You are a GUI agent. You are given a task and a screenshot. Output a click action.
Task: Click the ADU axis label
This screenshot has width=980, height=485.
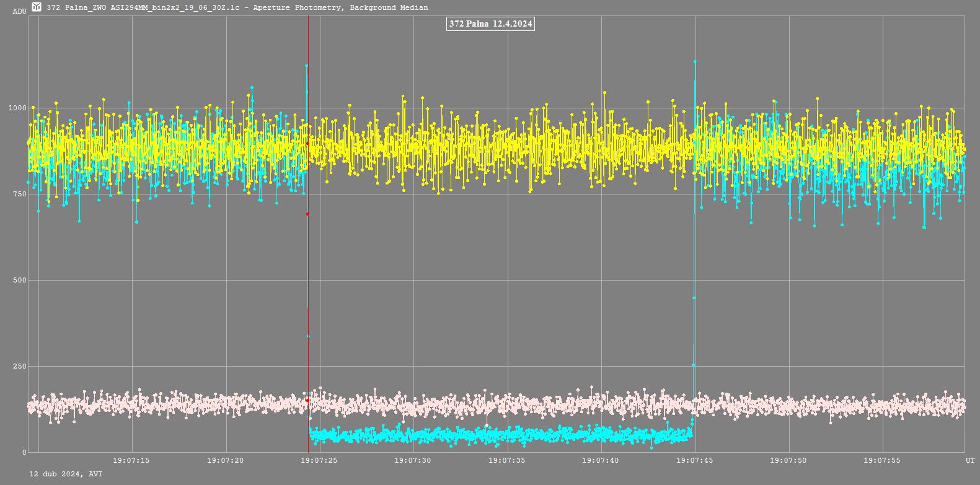tap(19, 11)
